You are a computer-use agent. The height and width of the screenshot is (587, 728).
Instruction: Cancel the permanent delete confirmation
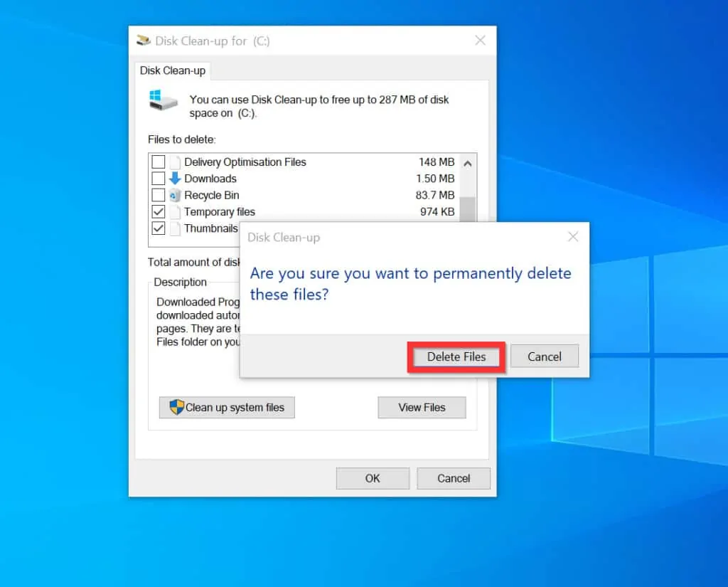(545, 356)
